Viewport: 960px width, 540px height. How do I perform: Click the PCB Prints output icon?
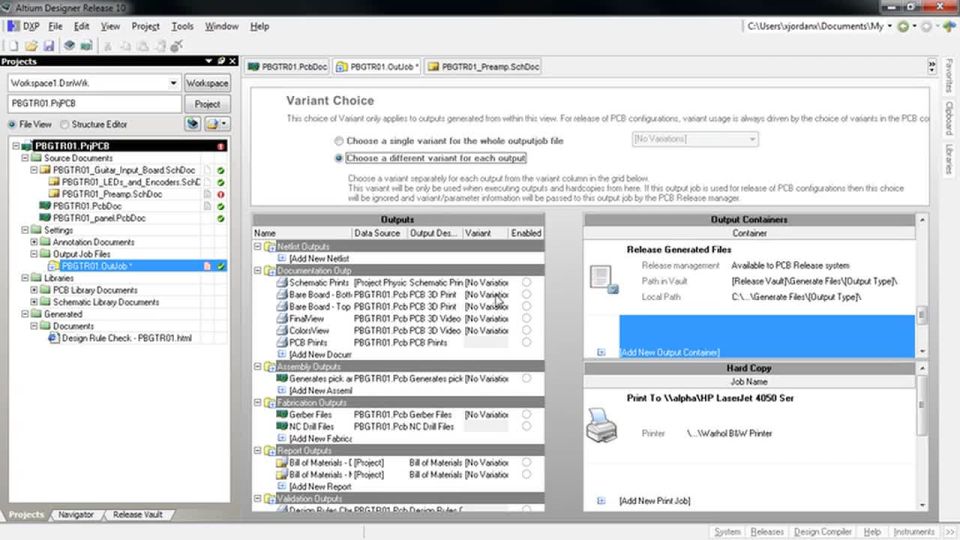click(x=282, y=342)
